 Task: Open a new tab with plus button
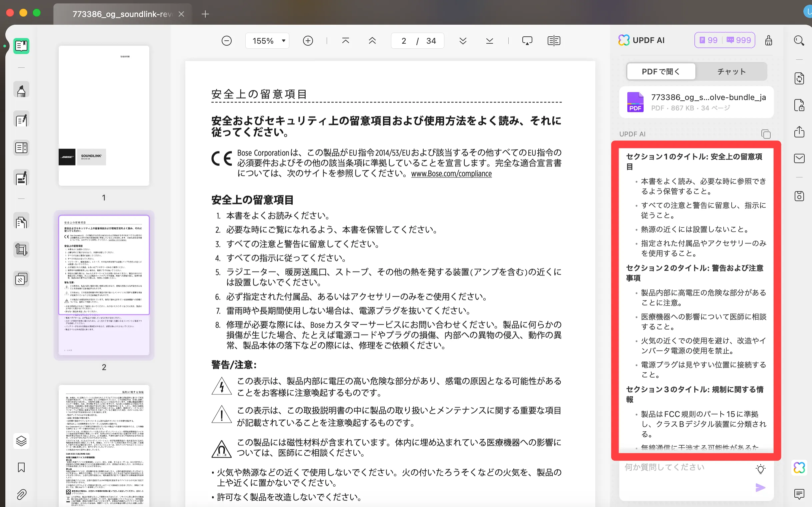205,14
